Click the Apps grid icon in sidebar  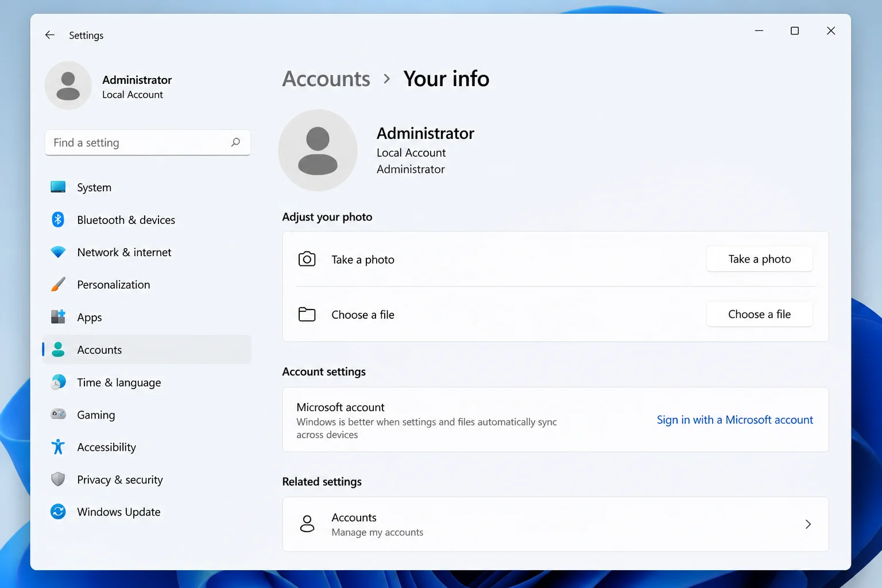58,317
